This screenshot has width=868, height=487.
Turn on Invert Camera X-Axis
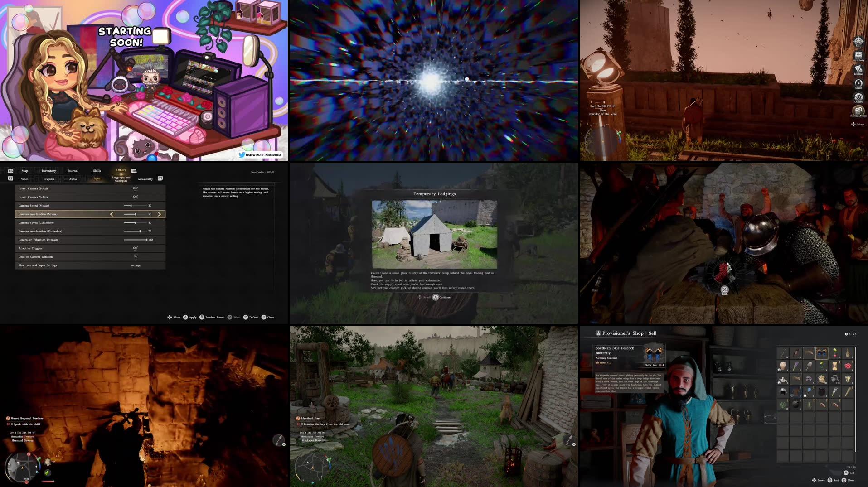[134, 188]
